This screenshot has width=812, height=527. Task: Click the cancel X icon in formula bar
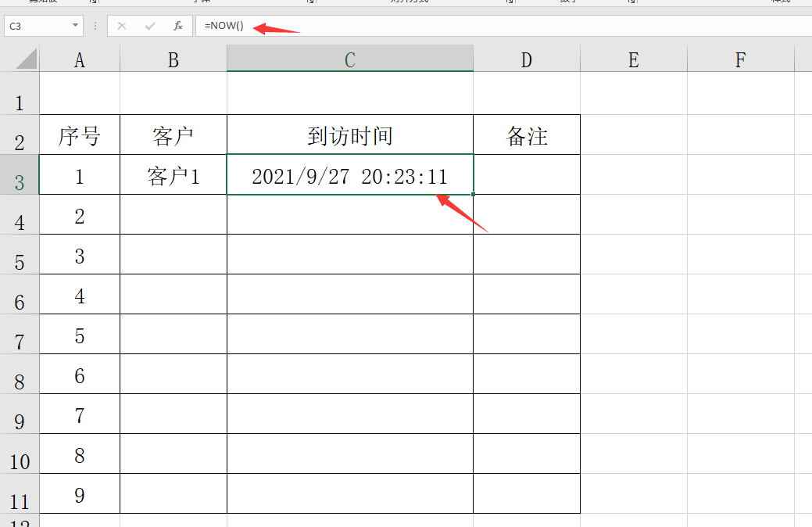tap(122, 26)
